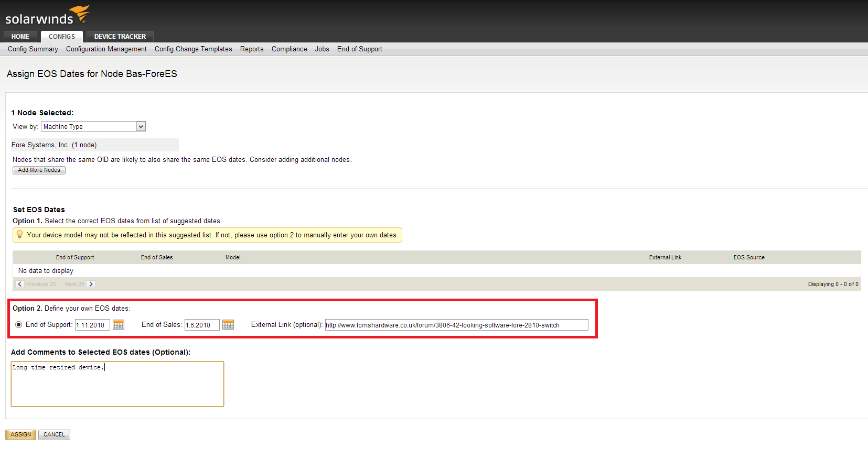The height and width of the screenshot is (449, 868).
Task: Focus the External Link input field
Action: [457, 325]
